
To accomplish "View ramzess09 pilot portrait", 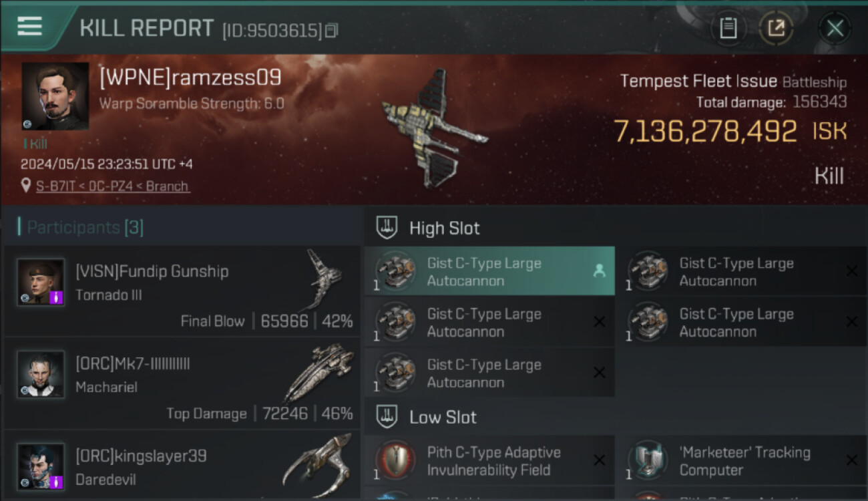I will pyautogui.click(x=55, y=96).
